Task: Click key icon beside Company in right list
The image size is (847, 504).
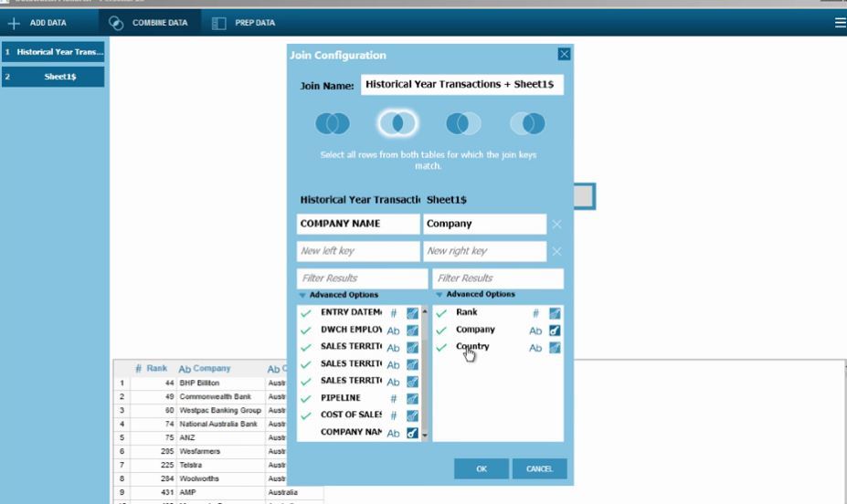Action: click(x=555, y=331)
